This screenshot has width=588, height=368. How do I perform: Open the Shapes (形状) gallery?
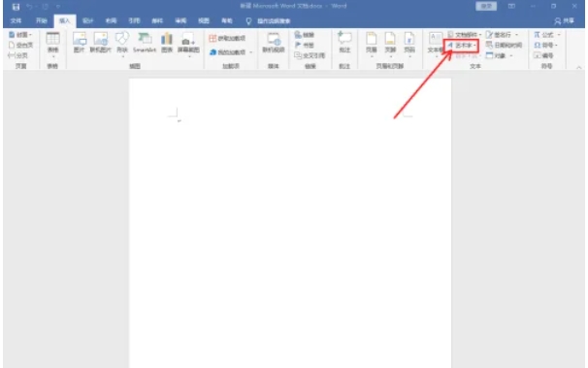(x=122, y=45)
